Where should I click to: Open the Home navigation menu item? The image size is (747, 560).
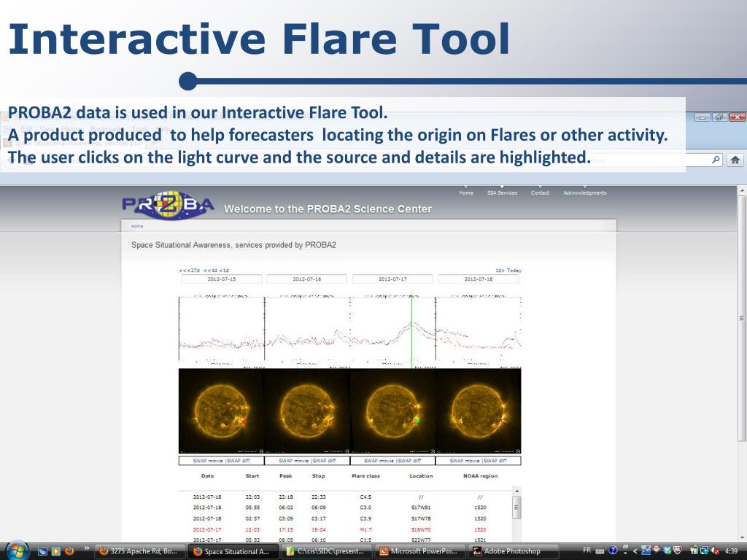point(466,192)
